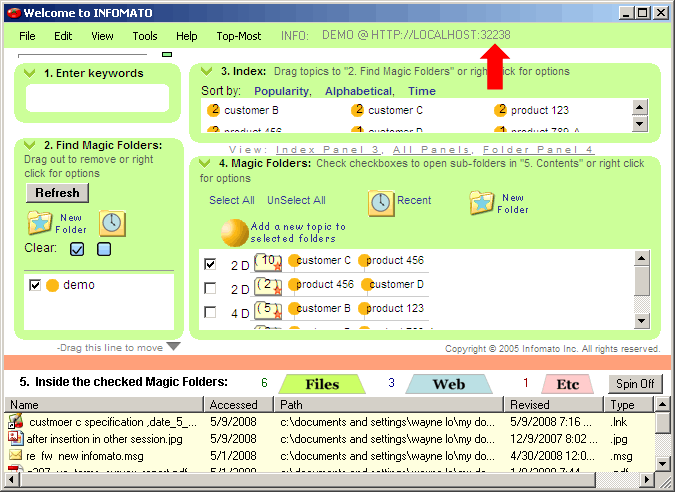Click the New Folder star icon in panel 2
675x492 pixels.
click(40, 223)
